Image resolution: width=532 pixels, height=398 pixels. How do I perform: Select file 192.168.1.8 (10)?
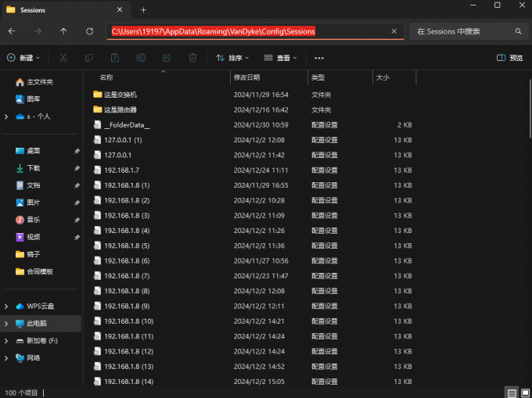pyautogui.click(x=129, y=321)
